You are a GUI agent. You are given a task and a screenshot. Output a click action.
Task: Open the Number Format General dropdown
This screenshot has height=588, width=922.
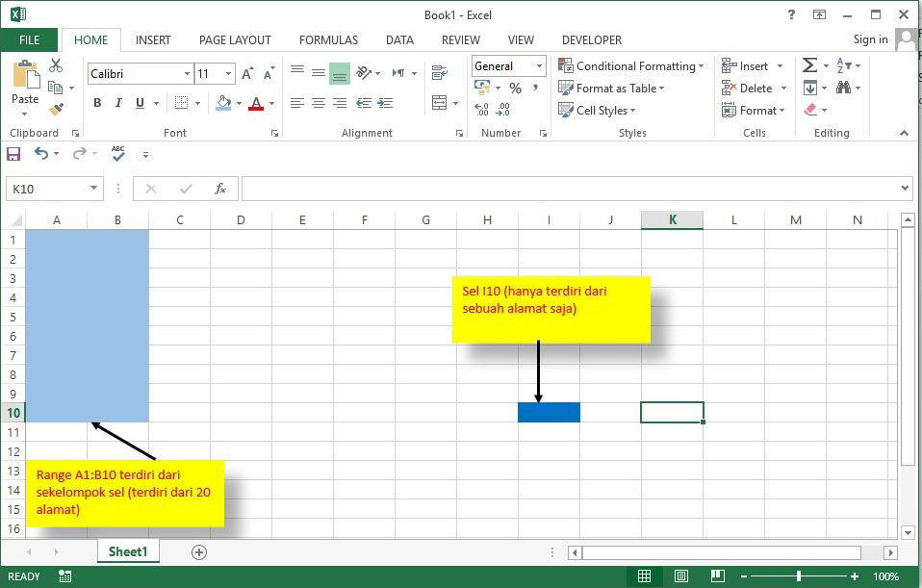539,65
